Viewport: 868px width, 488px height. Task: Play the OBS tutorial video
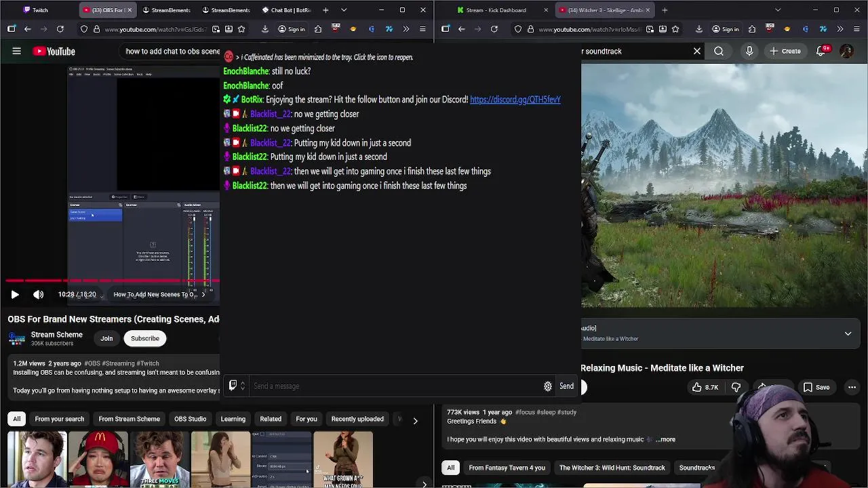15,294
